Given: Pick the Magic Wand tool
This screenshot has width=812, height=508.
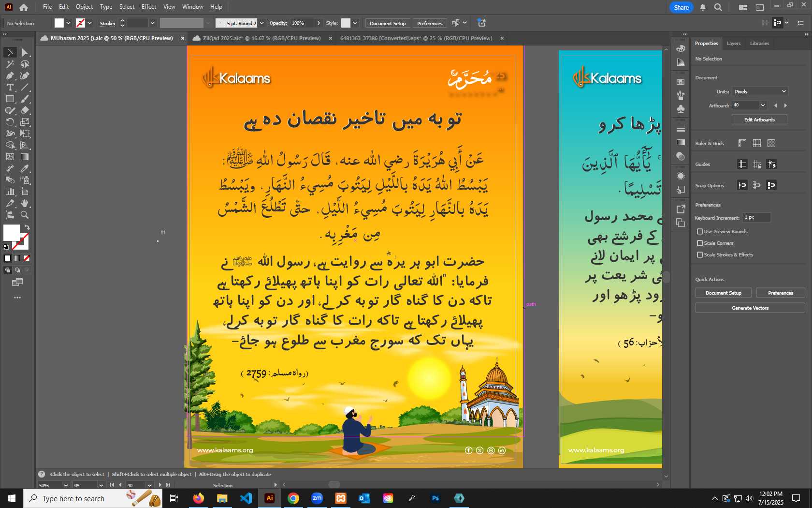Looking at the screenshot, I should coord(10,64).
